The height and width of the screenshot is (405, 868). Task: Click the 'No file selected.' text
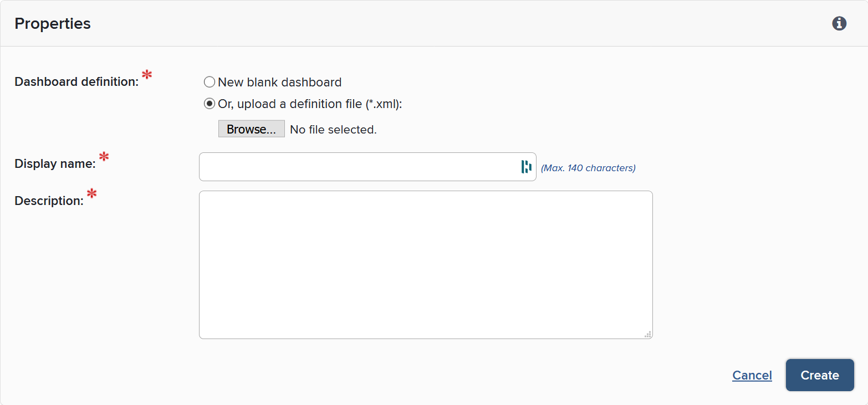pos(333,130)
